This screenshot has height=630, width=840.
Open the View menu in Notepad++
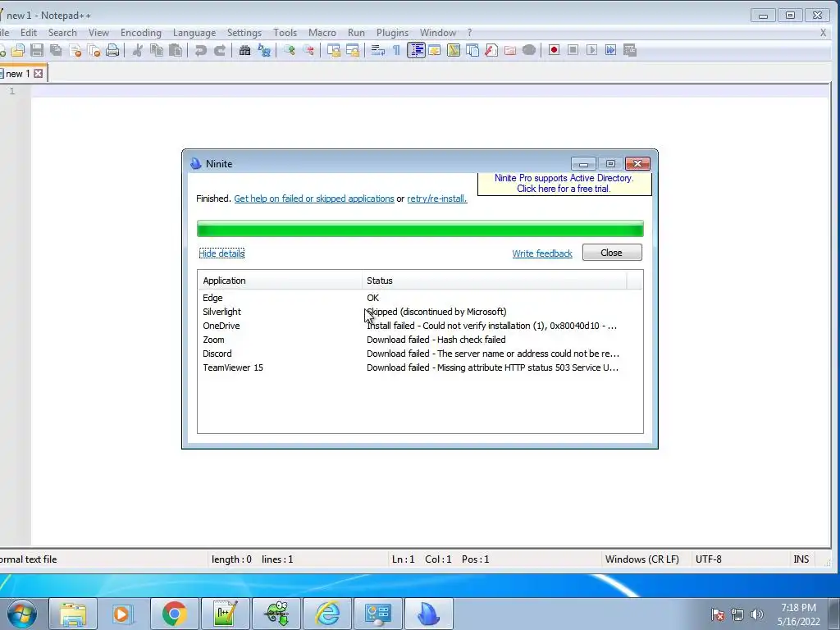point(98,33)
